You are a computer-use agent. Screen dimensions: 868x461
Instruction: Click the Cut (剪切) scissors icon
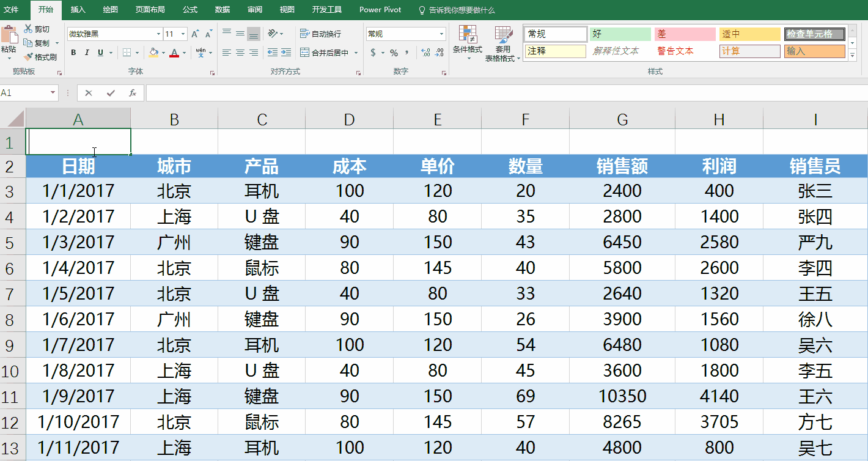coord(28,29)
